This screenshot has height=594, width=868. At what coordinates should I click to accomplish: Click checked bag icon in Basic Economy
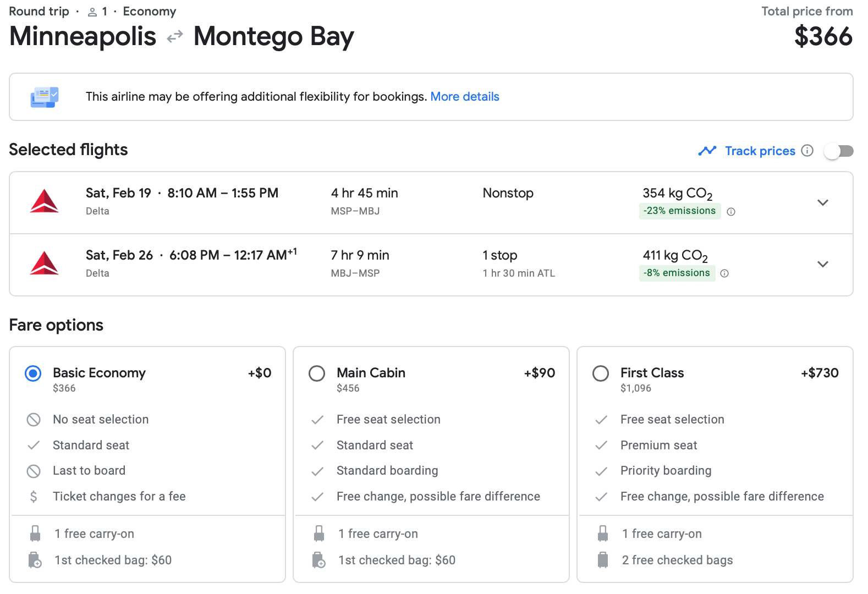pos(35,560)
